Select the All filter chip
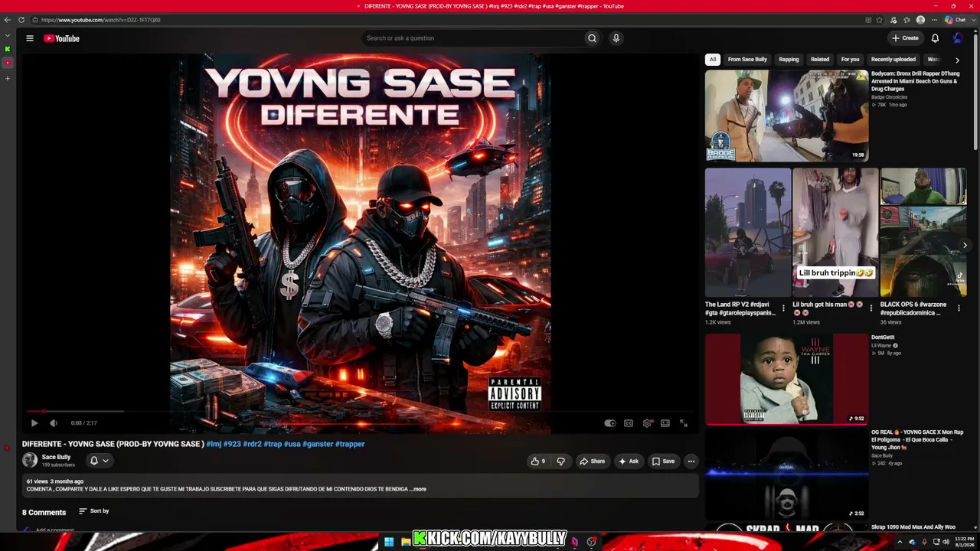 (x=713, y=59)
